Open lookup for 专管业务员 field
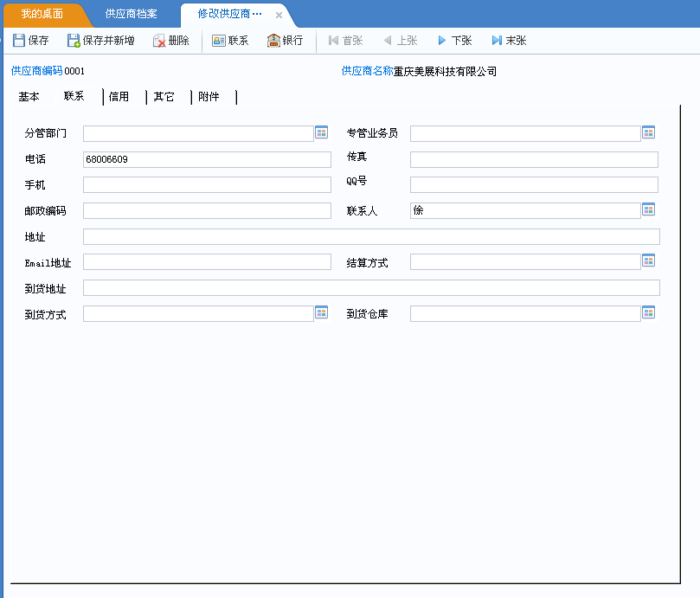This screenshot has height=598, width=700. pos(649,132)
